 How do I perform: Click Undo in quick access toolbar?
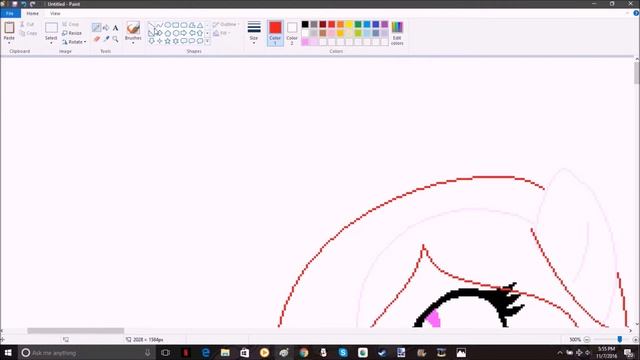pyautogui.click(x=24, y=4)
